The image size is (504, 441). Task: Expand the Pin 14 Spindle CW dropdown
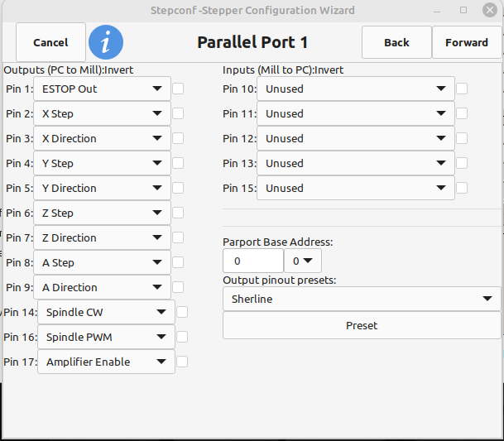tap(107, 312)
